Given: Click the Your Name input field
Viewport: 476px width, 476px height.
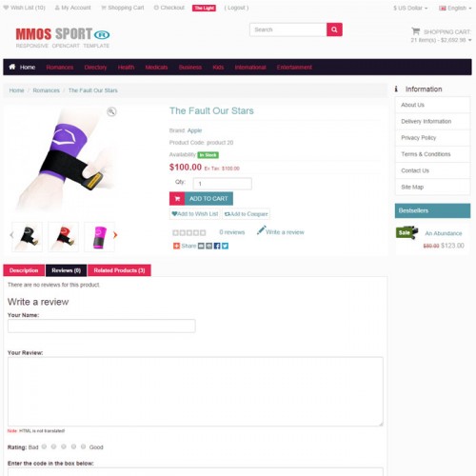Looking at the screenshot, I should (x=102, y=326).
